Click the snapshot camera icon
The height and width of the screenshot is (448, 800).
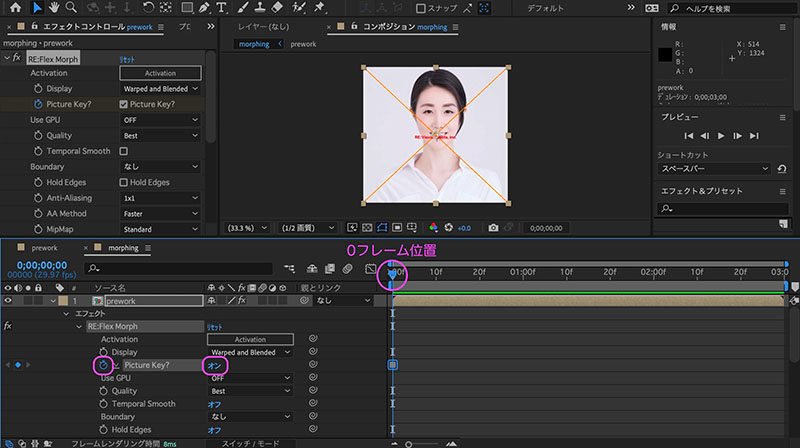(x=493, y=228)
